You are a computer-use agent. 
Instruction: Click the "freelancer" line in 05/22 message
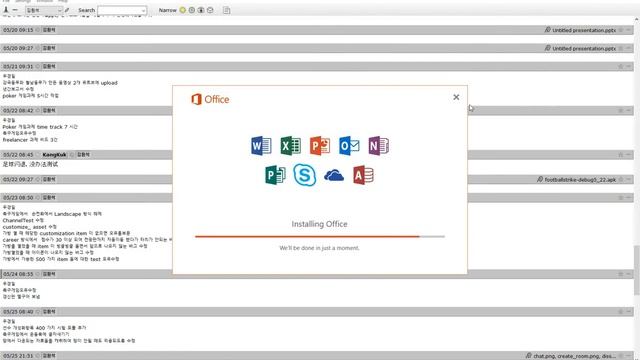tap(30, 140)
